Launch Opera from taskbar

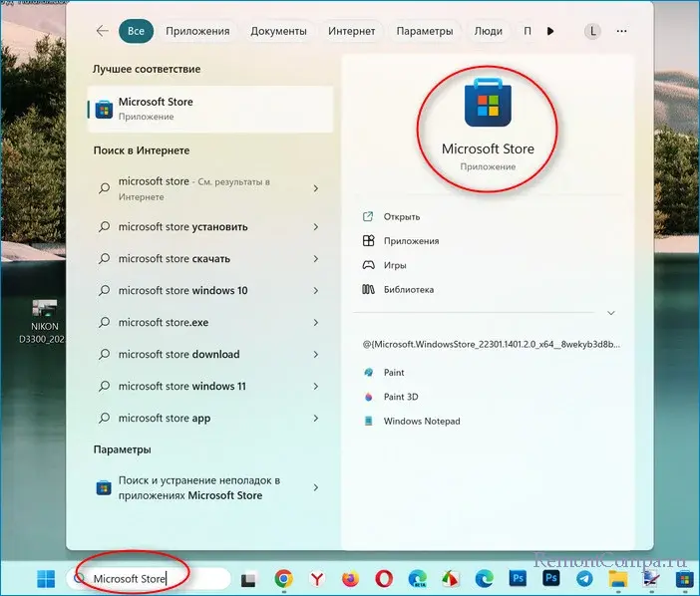(384, 579)
